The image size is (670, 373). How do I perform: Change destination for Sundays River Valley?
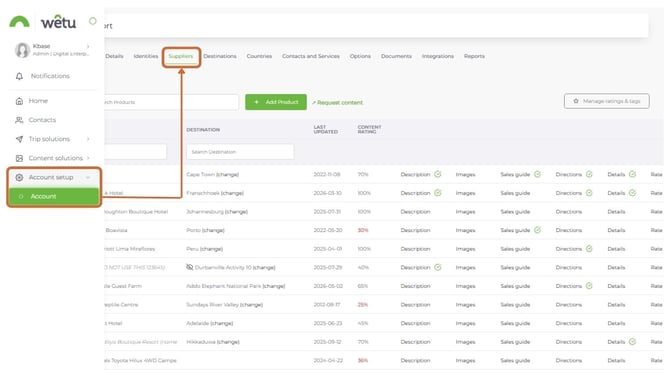click(x=251, y=305)
